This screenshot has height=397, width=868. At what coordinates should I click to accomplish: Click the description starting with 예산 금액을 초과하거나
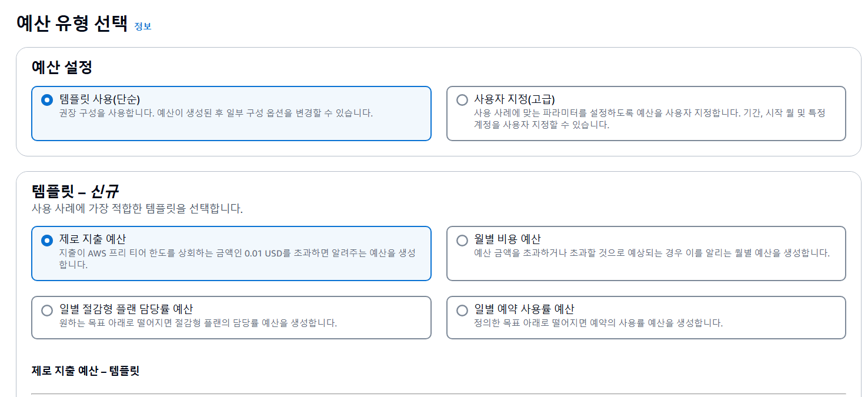[652, 253]
